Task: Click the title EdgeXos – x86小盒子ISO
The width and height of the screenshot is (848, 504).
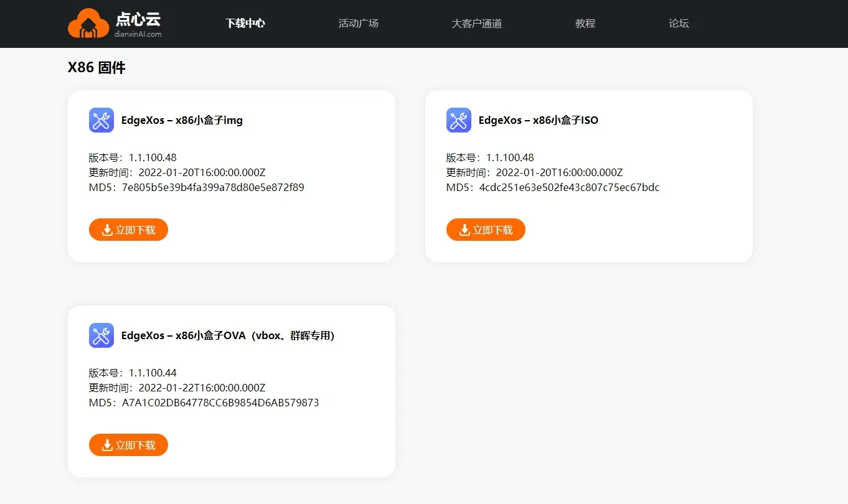Action: click(538, 120)
